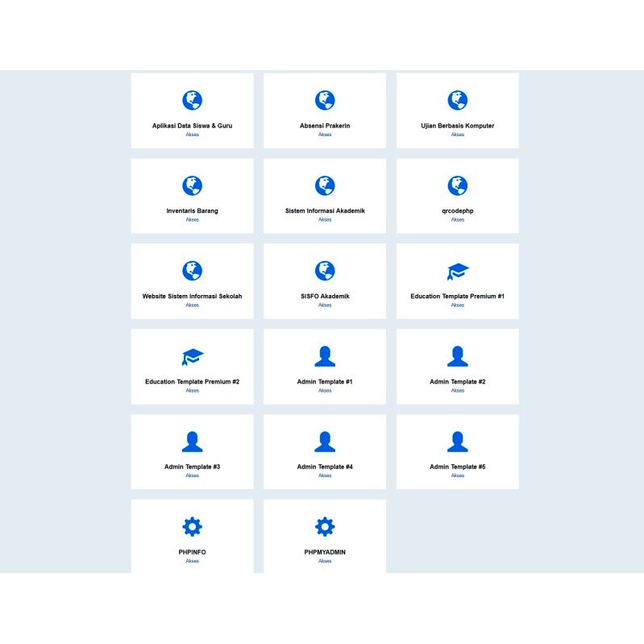Follow the Akses link below SISFO Akademik

coord(325,305)
